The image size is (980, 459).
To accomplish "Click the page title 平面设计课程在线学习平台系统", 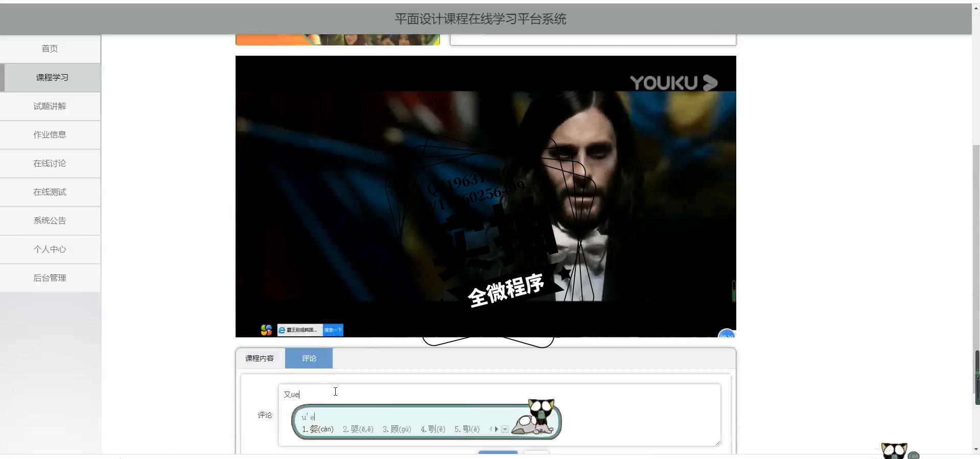I will tap(480, 19).
